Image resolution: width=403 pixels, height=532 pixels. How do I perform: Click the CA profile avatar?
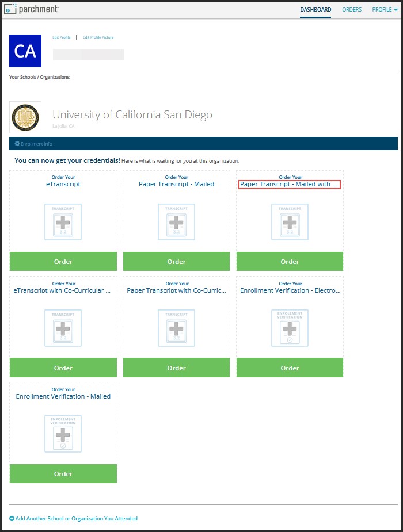(x=25, y=51)
